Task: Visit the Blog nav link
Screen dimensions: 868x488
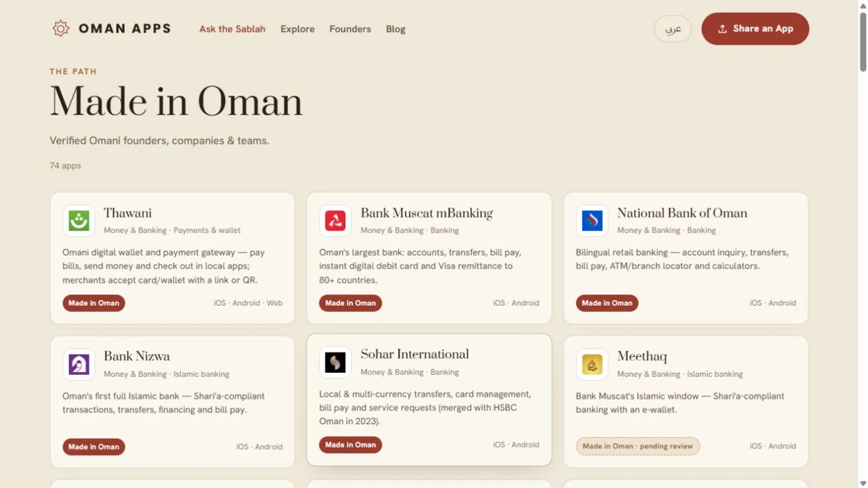Action: pos(395,29)
